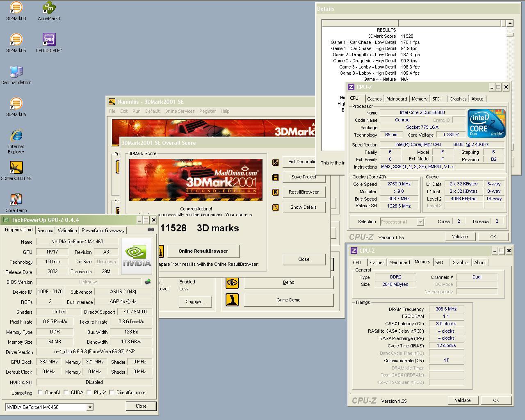
Task: Click the Show Details button
Action: coord(304,207)
